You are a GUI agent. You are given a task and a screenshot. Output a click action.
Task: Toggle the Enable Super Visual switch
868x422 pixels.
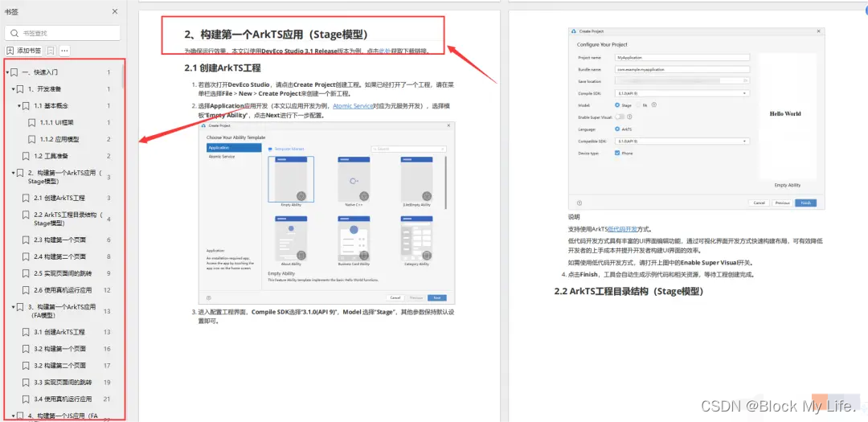click(620, 117)
